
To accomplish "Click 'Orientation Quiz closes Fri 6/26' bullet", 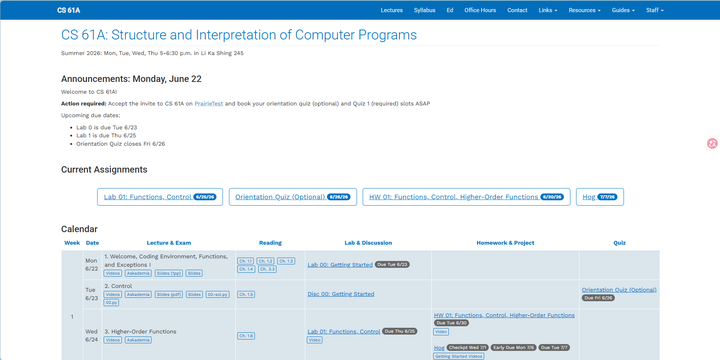I will [x=121, y=144].
